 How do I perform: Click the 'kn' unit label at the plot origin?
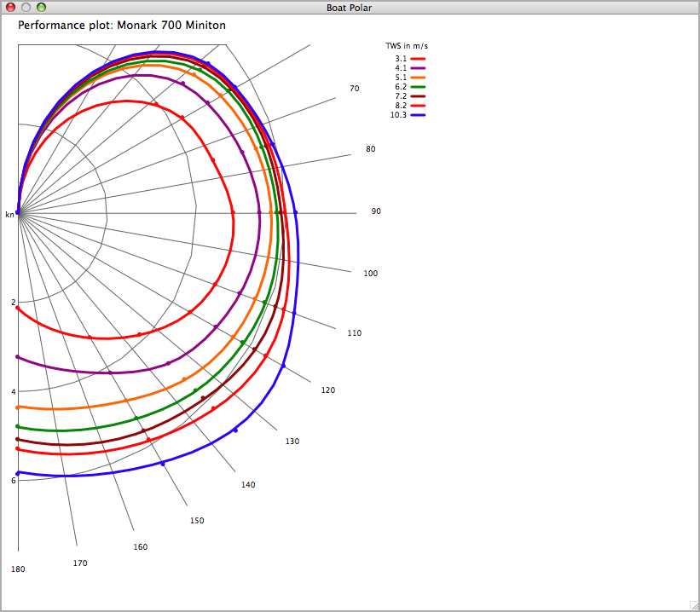10,215
